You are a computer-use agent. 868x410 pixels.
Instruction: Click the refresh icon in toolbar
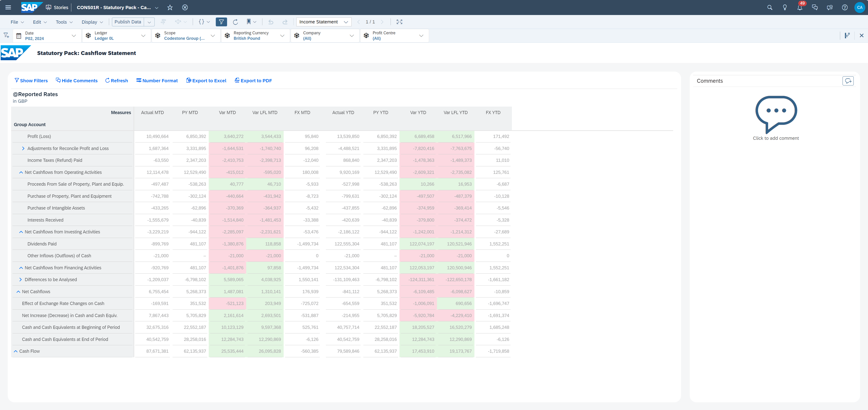pyautogui.click(x=236, y=22)
